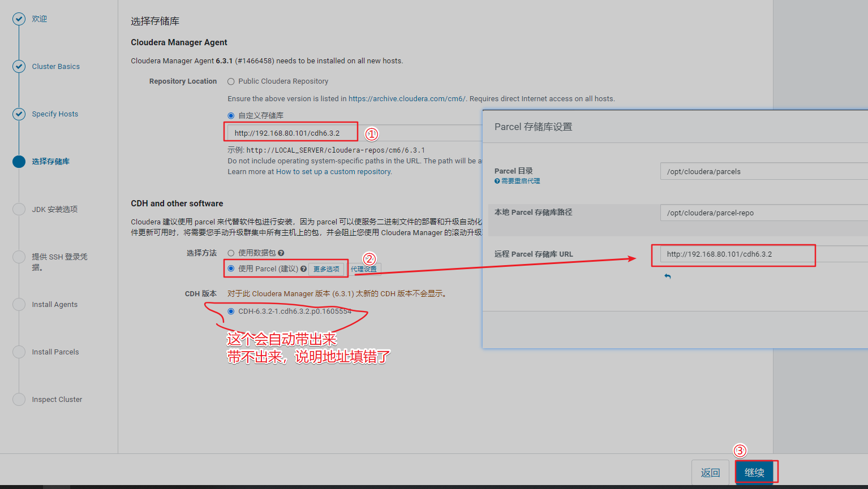868x489 pixels.
Task: Select 使用数据包 radio option
Action: 231,253
